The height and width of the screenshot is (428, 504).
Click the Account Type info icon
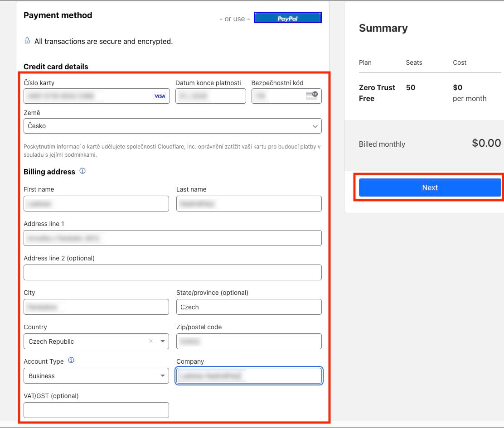pos(71,361)
